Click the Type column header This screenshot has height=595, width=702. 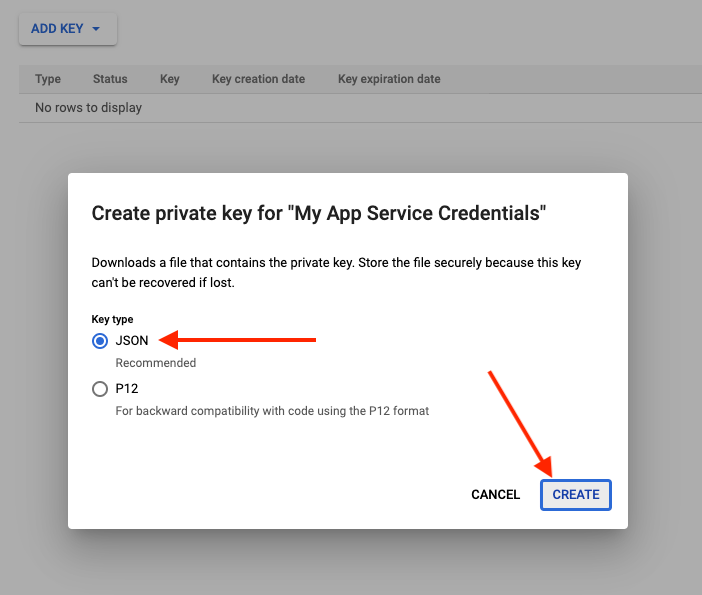point(48,79)
